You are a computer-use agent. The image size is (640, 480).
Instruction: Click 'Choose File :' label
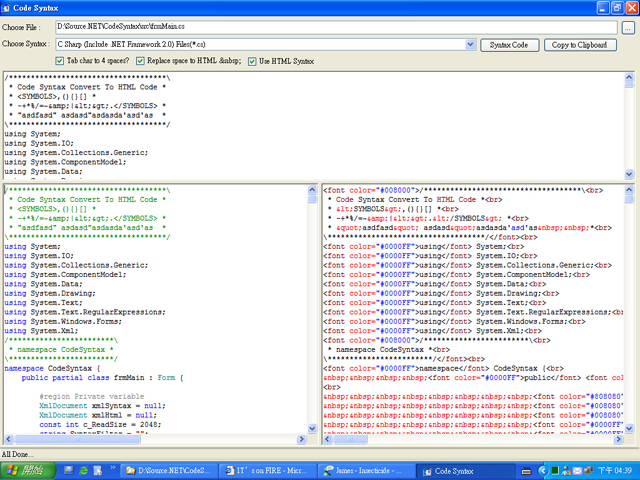21,27
